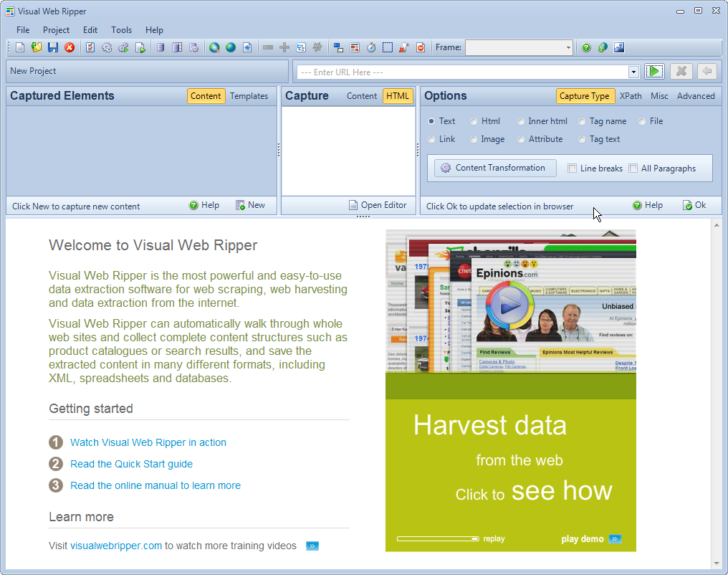Enable the All Paragraphs checkbox
Image resolution: width=728 pixels, height=575 pixels.
click(x=633, y=168)
